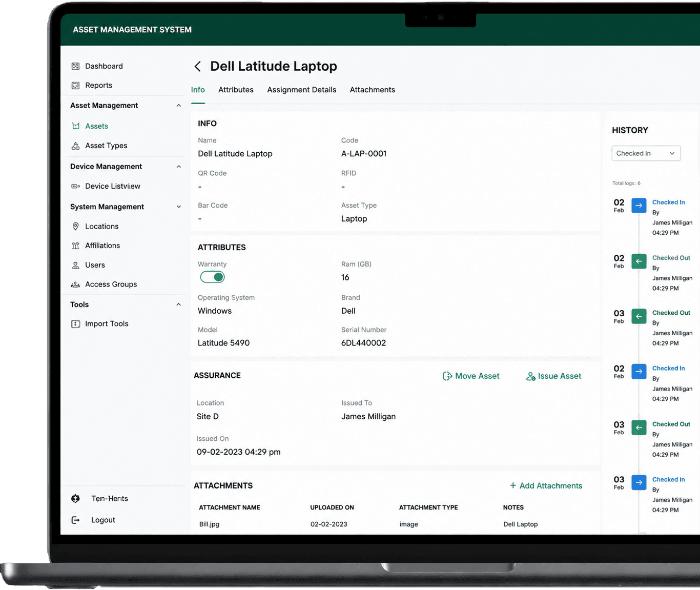700x590 pixels.
Task: Click the Issue Asset button label
Action: [x=560, y=376]
